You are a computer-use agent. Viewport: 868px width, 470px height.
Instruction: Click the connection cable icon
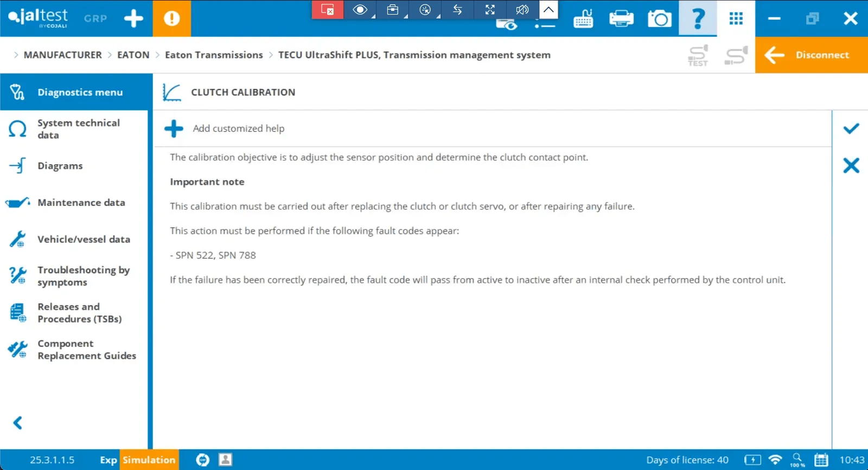pos(736,55)
